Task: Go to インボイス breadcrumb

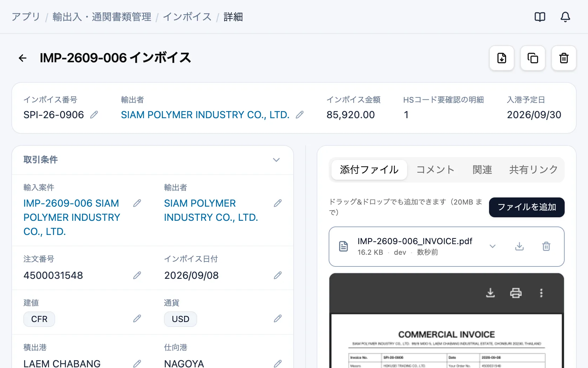Action: pyautogui.click(x=187, y=17)
